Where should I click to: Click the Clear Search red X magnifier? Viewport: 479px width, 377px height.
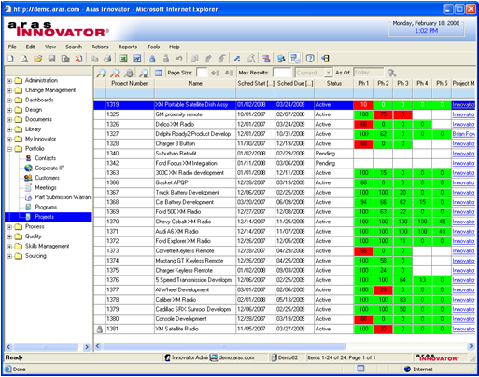coord(115,73)
